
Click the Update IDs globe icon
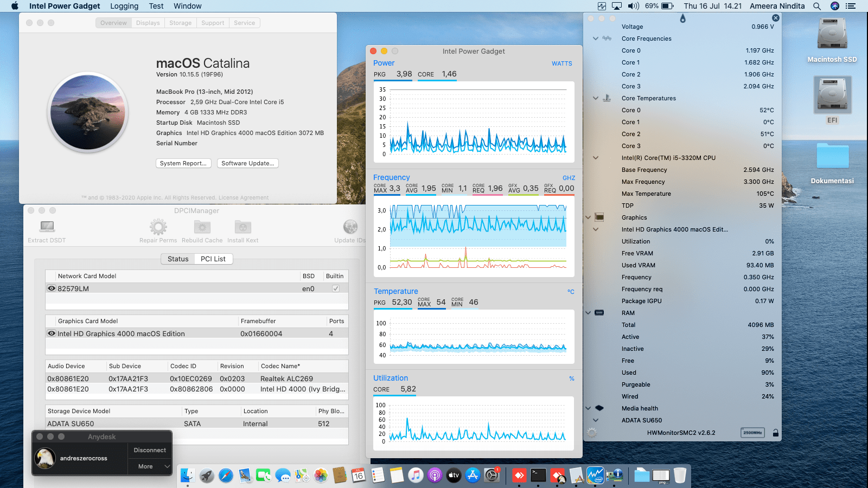350,227
